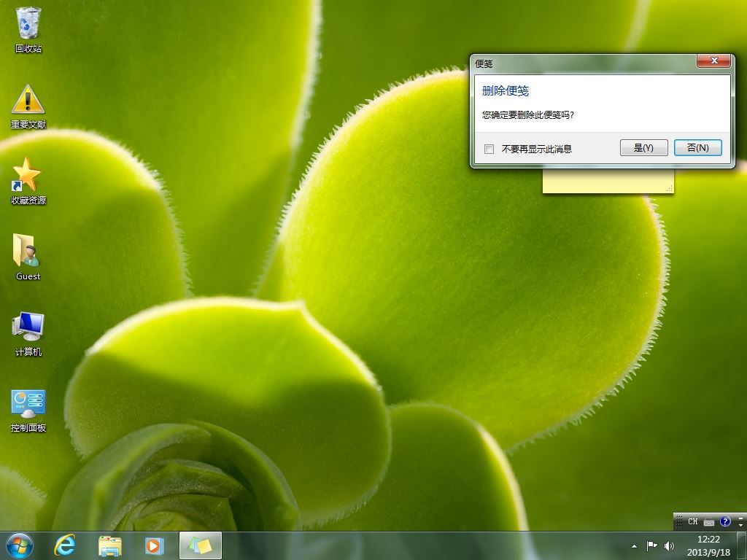Close the 便笺 dialog window
The width and height of the screenshot is (747, 560).
point(713,61)
